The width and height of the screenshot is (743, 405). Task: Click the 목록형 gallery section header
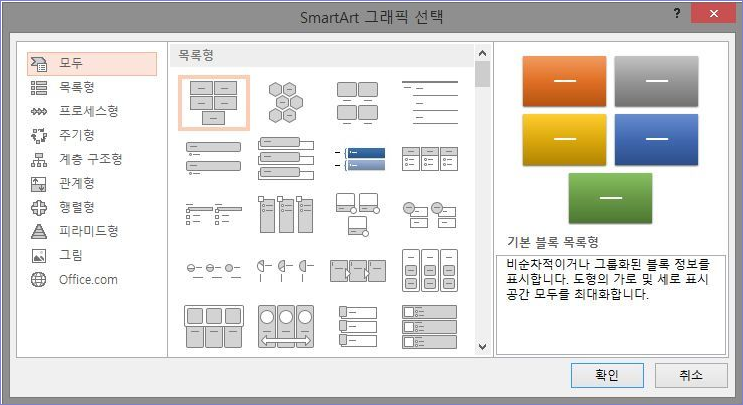pos(322,55)
